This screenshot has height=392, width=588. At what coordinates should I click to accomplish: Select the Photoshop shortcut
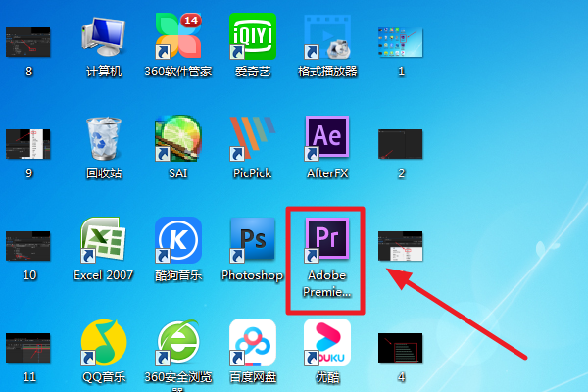click(x=253, y=240)
